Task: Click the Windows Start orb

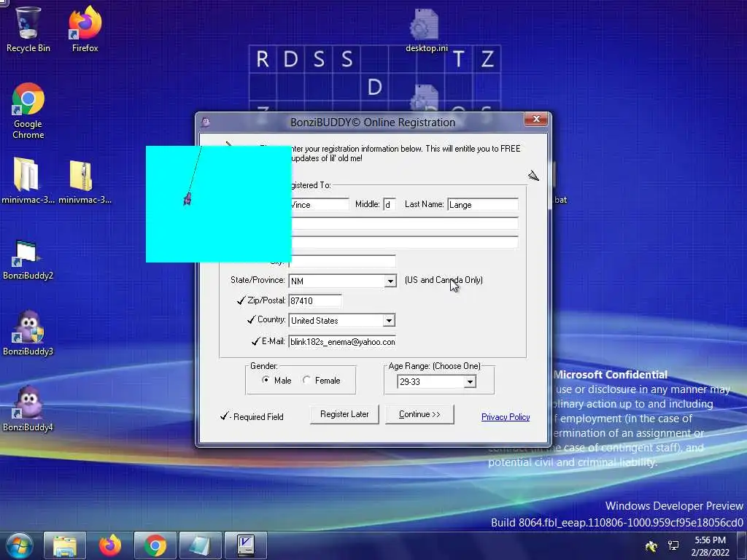Action: coord(20,545)
